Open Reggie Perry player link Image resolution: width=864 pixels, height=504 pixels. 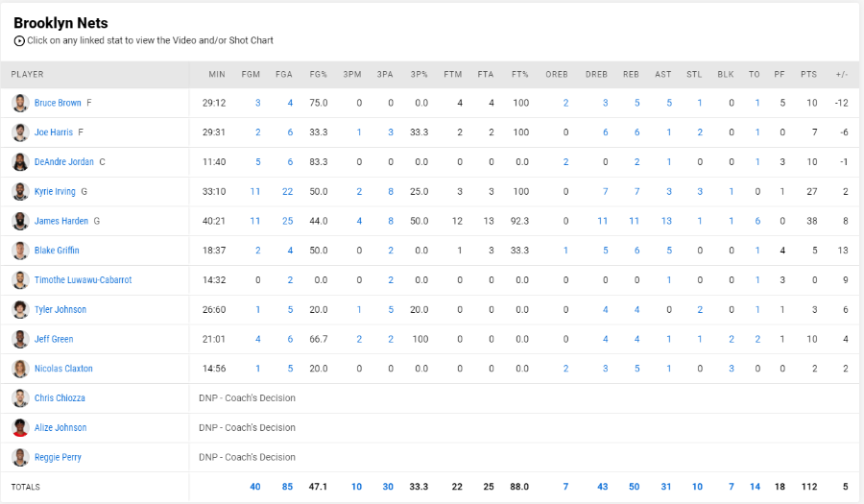[58, 457]
